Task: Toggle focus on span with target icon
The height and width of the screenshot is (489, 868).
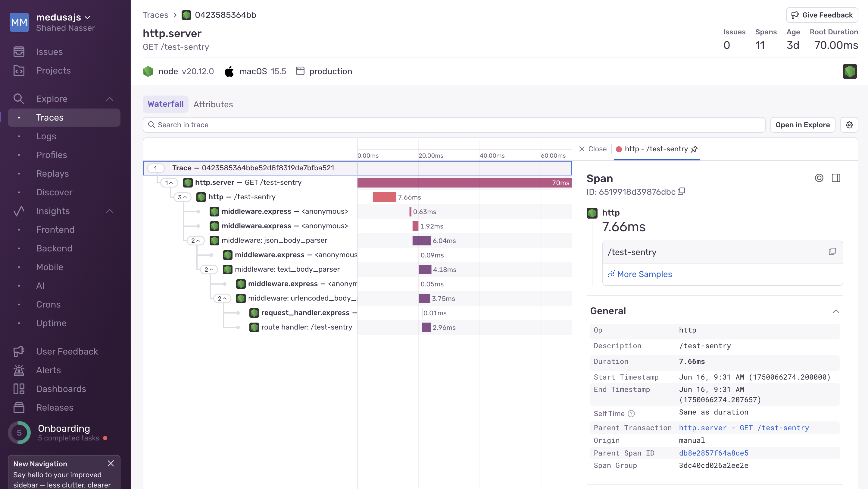Action: [x=819, y=178]
